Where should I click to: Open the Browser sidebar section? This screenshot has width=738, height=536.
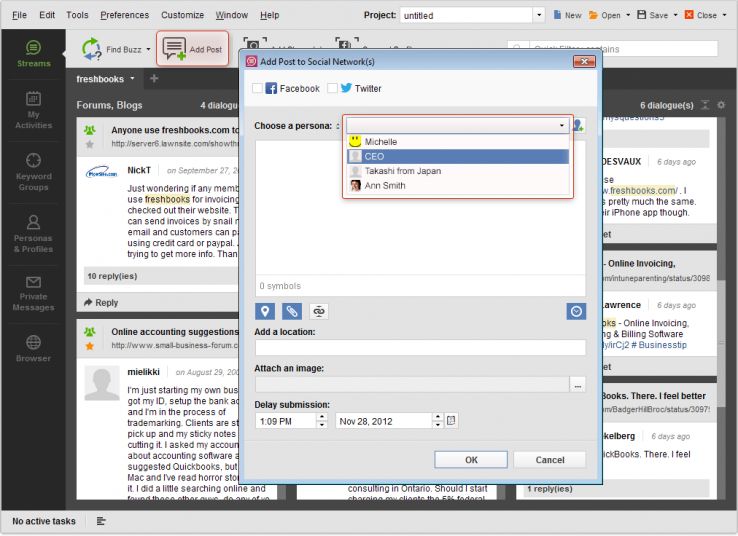[x=33, y=347]
